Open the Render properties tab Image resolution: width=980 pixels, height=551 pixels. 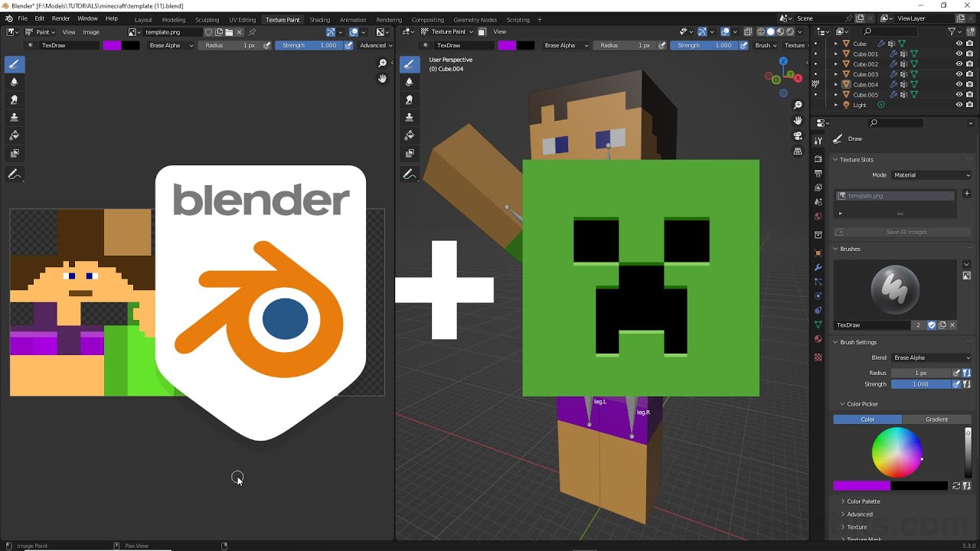click(818, 159)
